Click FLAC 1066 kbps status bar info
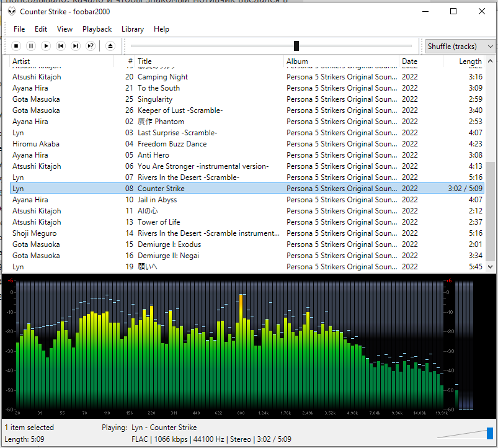This screenshot has width=498, height=448. (211, 439)
